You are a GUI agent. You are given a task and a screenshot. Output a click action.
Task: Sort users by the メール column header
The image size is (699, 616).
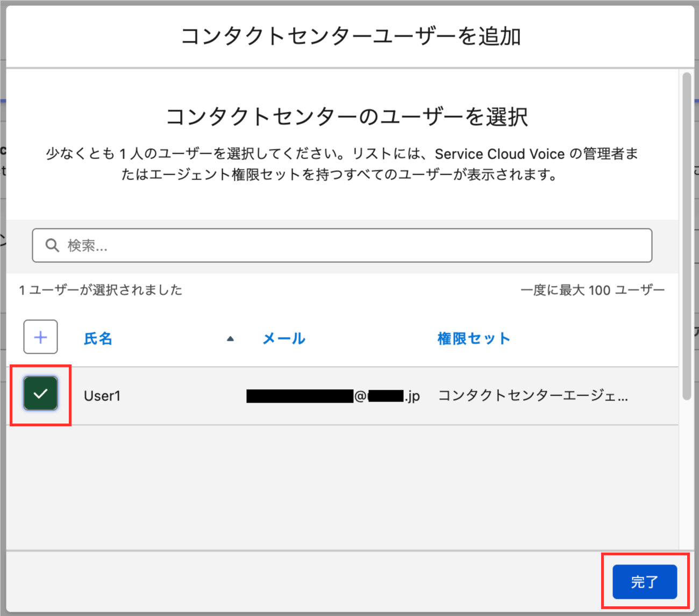point(283,338)
